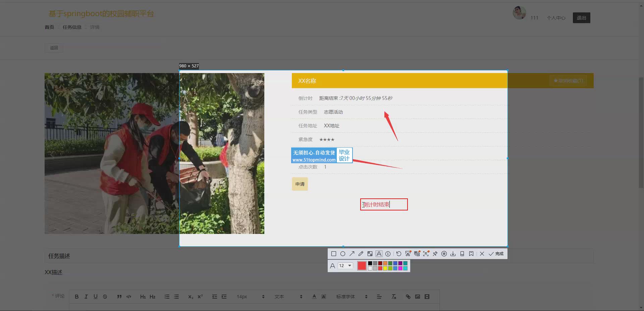Increase indent in the comment editor
This screenshot has width=644, height=311.
pos(224,297)
